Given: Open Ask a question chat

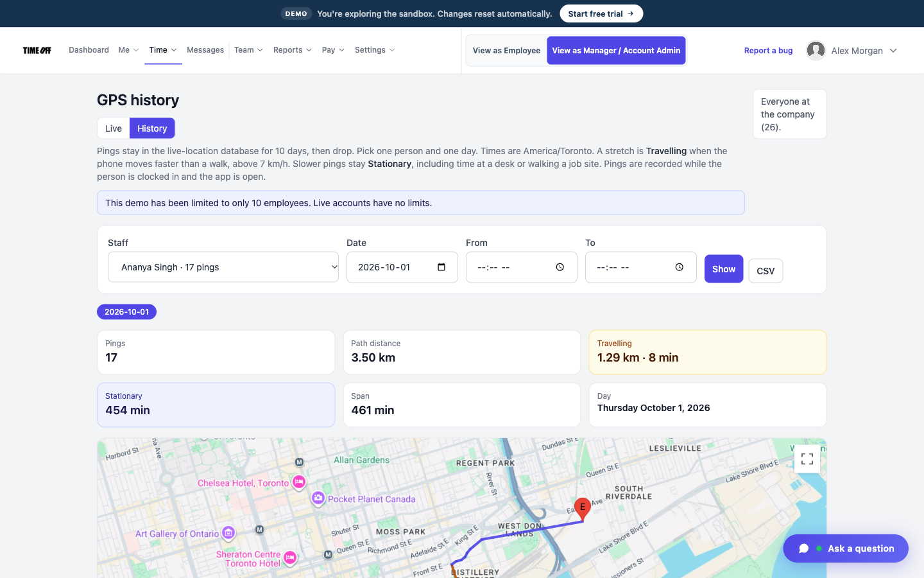Looking at the screenshot, I should point(846,548).
